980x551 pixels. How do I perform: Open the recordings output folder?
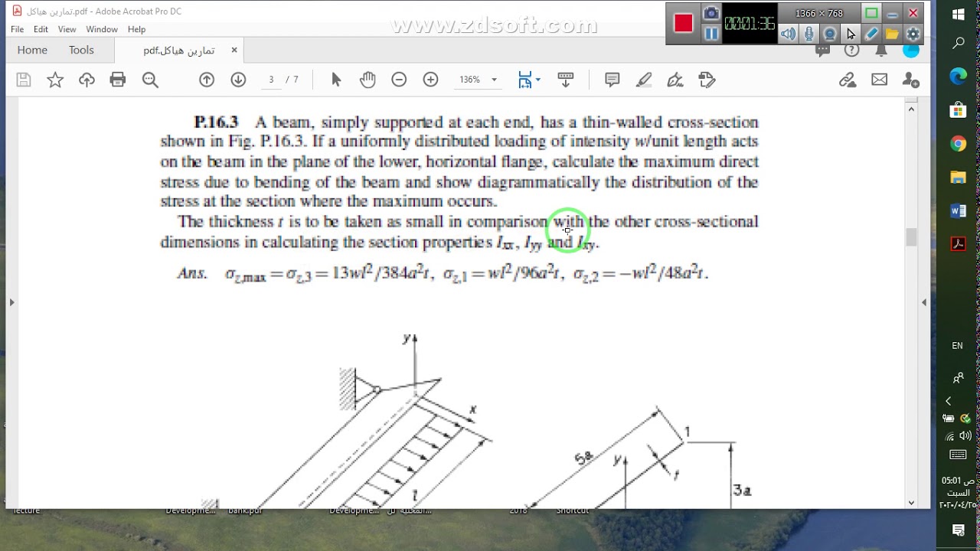click(892, 34)
